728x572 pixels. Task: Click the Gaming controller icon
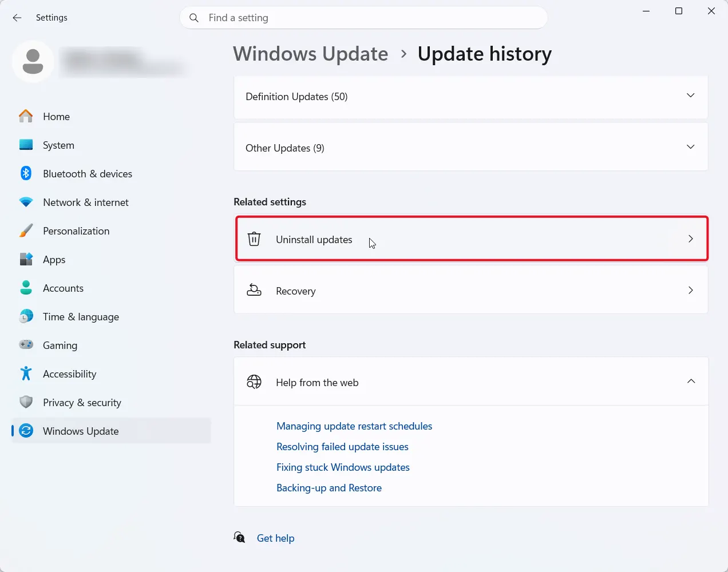26,345
